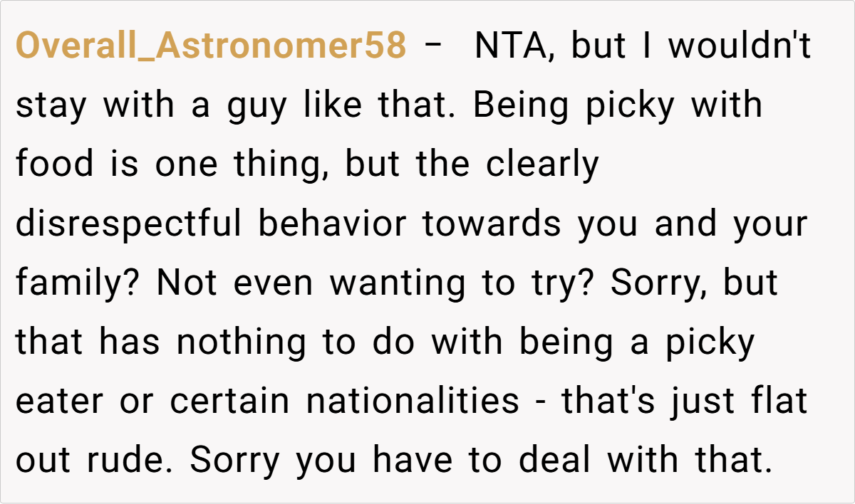
Task: Click the word "behavior" in the comment
Action: [332, 224]
